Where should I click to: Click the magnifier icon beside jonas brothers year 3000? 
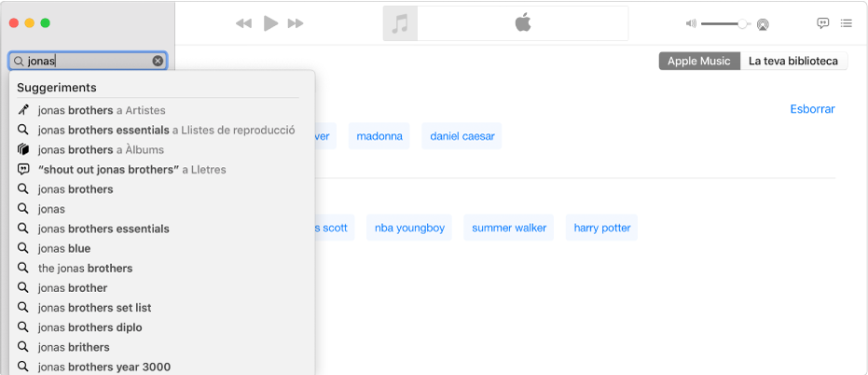click(22, 366)
